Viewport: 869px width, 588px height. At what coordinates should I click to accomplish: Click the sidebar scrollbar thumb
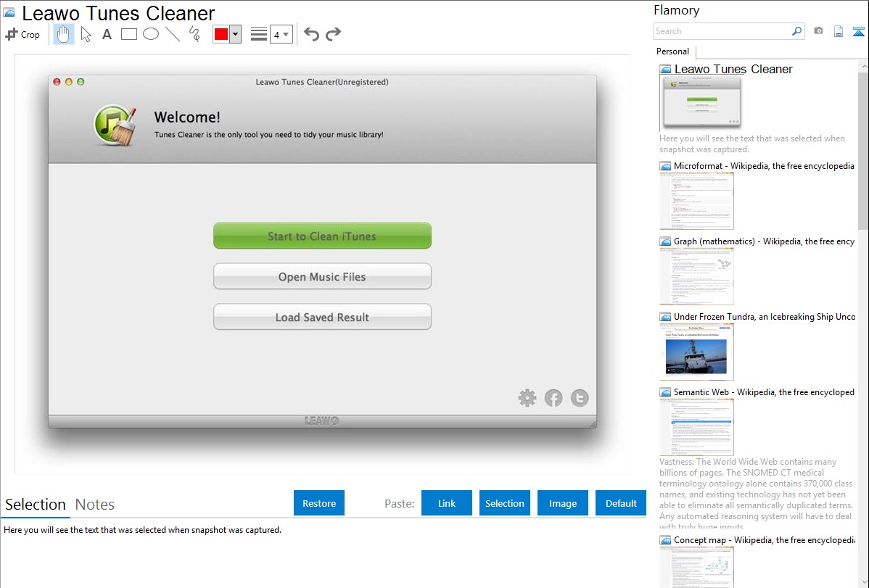tap(863, 149)
